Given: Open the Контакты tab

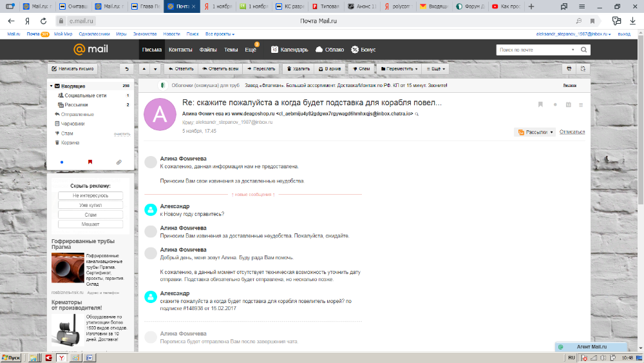Looking at the screenshot, I should [180, 50].
